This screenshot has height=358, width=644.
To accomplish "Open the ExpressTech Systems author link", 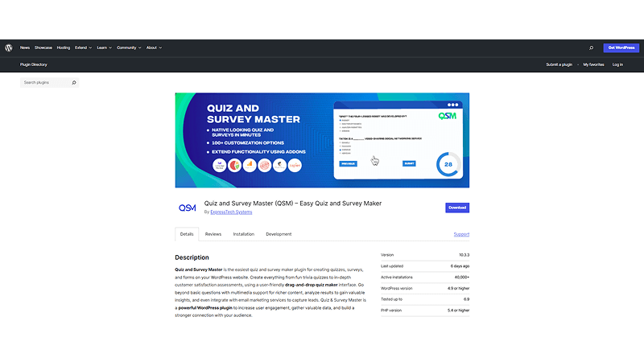I will pos(231,212).
